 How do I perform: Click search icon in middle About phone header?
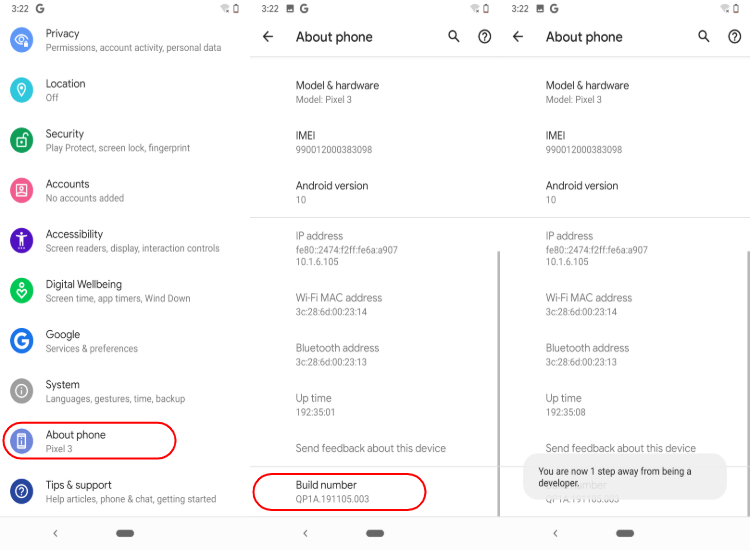(x=453, y=36)
